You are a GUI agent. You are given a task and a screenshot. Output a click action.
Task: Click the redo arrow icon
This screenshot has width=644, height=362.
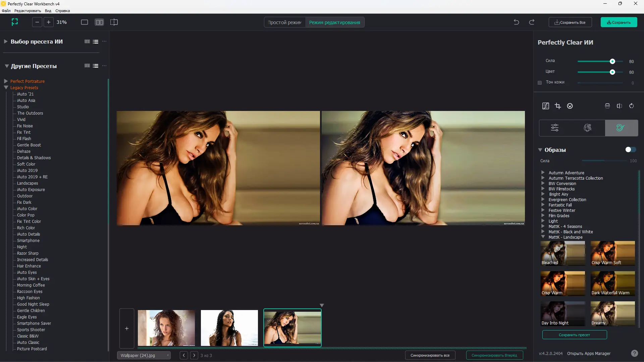532,22
